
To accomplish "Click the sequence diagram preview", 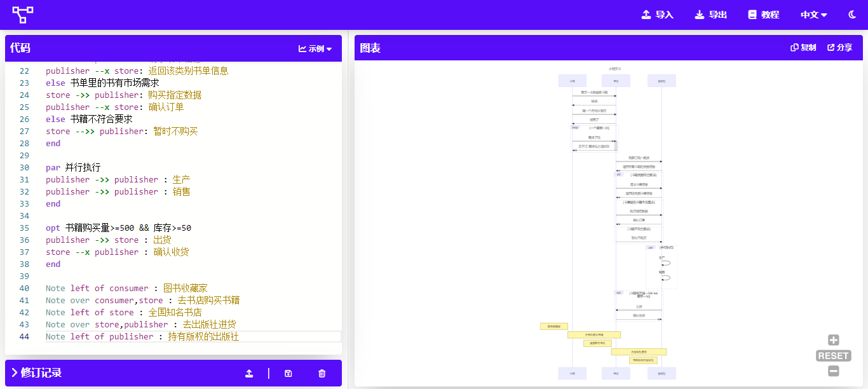I will [609, 222].
